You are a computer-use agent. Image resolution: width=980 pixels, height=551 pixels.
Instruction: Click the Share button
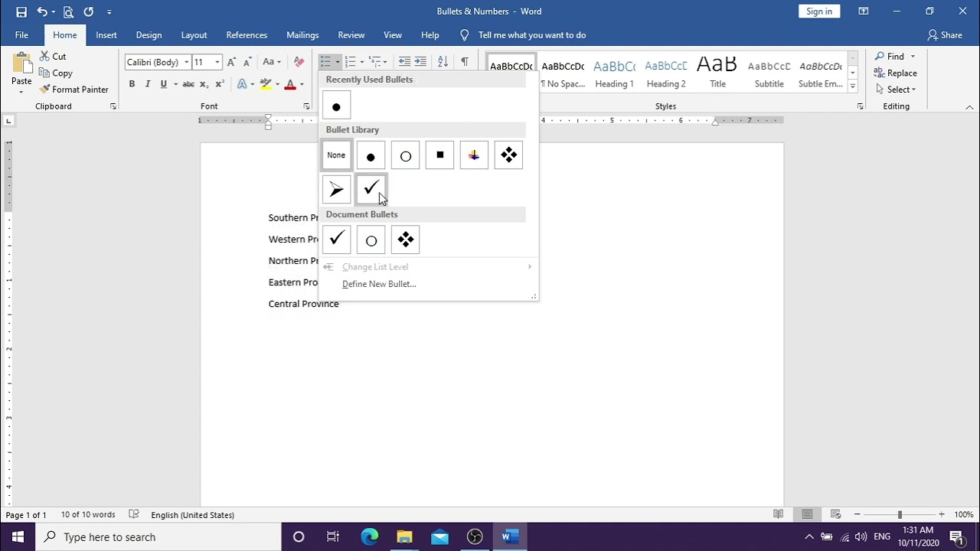(945, 35)
